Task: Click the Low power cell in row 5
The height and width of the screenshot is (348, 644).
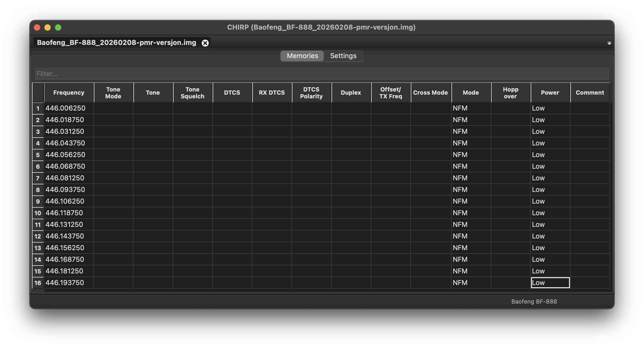Action: point(550,155)
